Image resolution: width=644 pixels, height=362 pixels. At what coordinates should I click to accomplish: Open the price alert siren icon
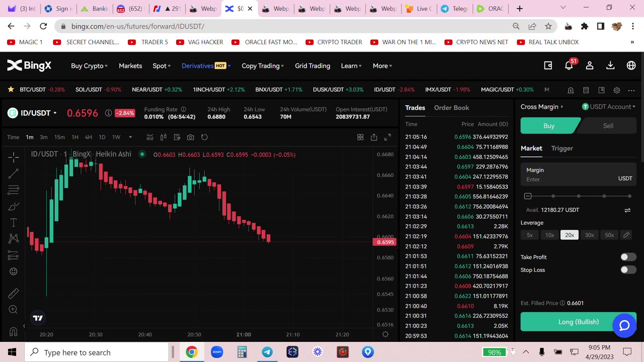pyautogui.click(x=571, y=90)
